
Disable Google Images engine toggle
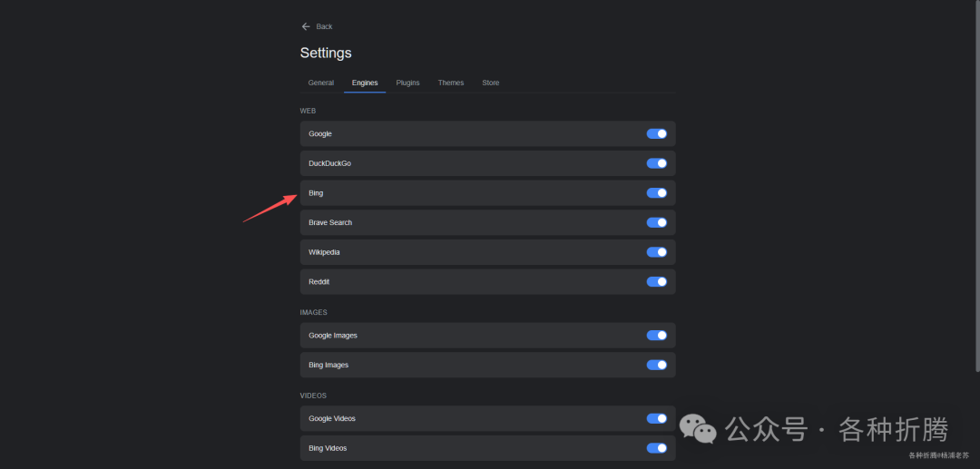(x=657, y=336)
